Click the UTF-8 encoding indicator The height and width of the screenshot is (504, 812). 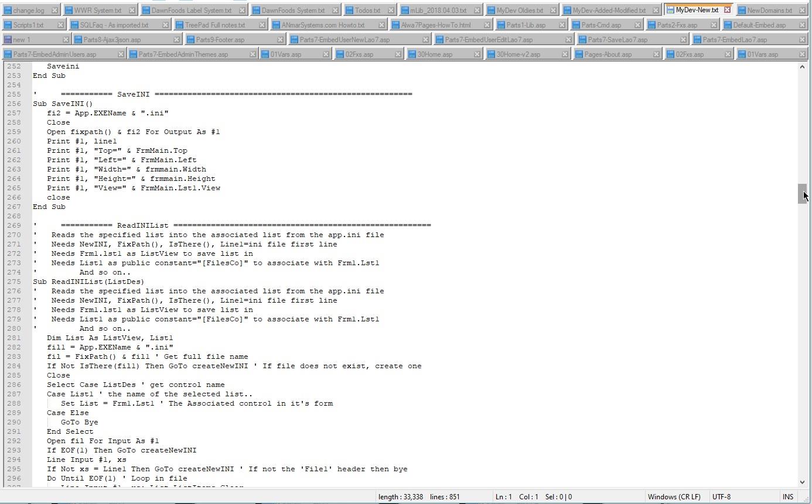click(x=721, y=497)
